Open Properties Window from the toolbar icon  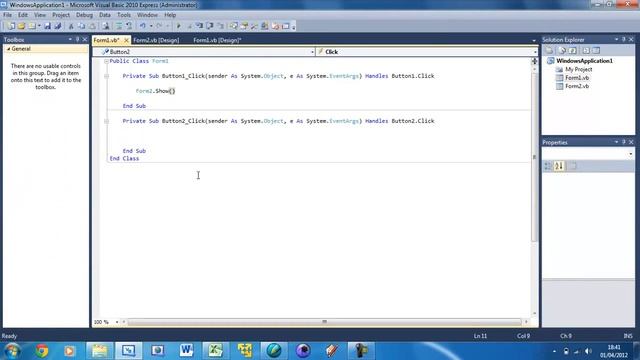(x=244, y=26)
